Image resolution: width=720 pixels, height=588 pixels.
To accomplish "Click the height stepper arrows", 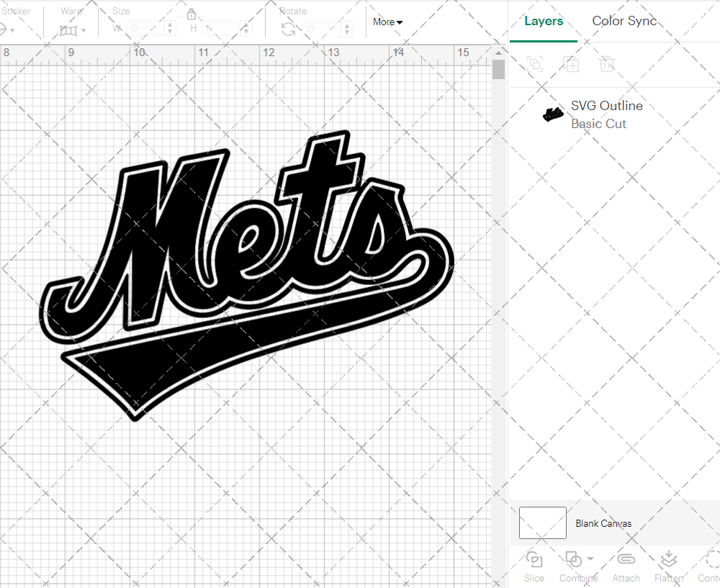I will pyautogui.click(x=246, y=29).
